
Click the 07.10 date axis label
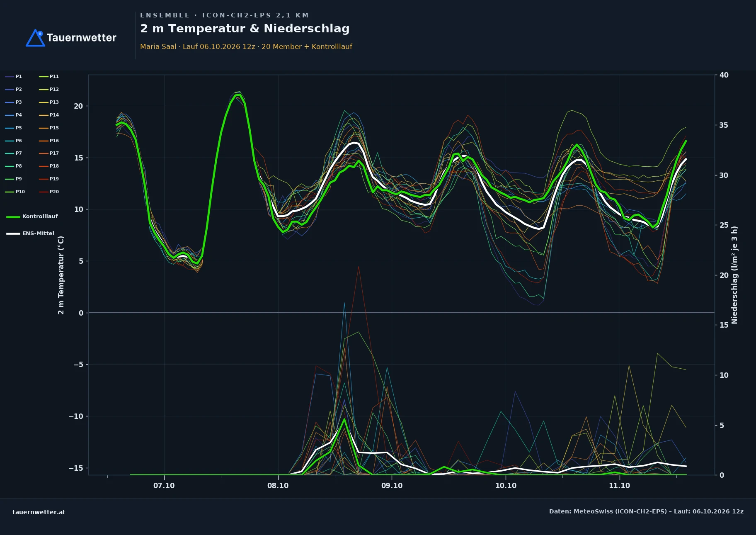[164, 486]
